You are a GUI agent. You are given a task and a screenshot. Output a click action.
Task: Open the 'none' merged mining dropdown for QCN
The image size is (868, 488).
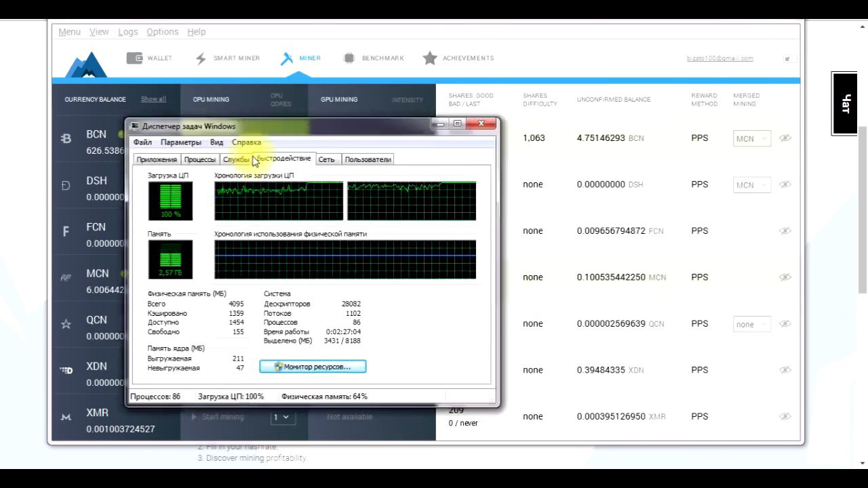point(752,324)
